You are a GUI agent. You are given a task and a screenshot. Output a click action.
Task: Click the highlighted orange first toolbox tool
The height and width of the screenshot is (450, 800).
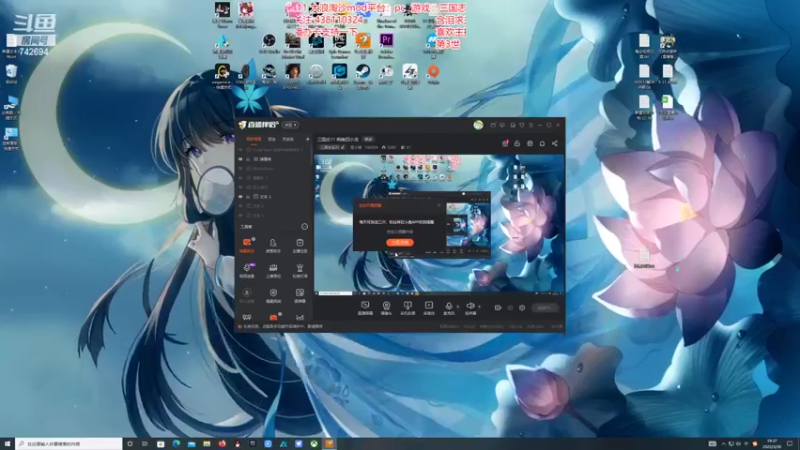(x=247, y=245)
